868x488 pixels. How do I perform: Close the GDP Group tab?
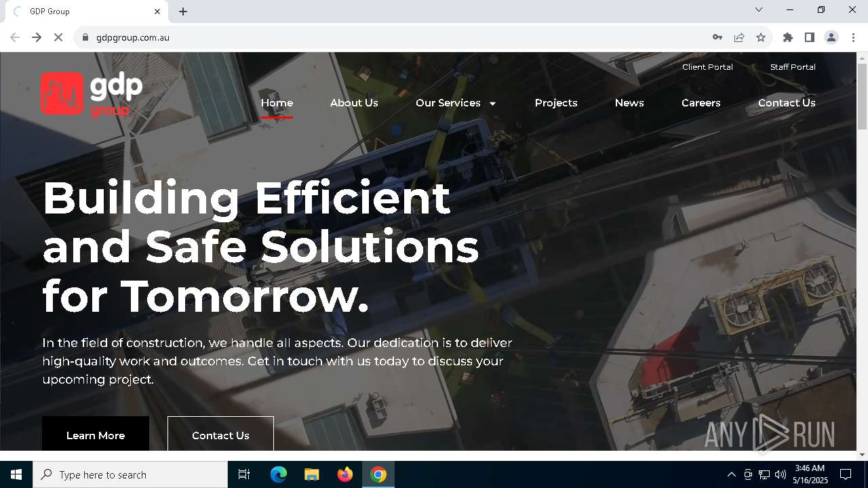pyautogui.click(x=157, y=12)
